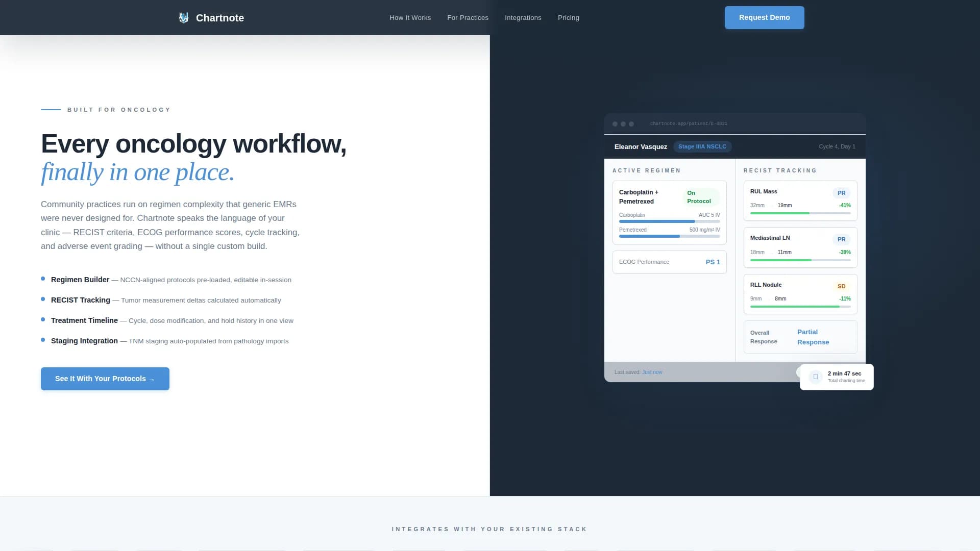Screen dimensions: 980x551
Task: Click the -39% change value
Action: coord(845,253)
